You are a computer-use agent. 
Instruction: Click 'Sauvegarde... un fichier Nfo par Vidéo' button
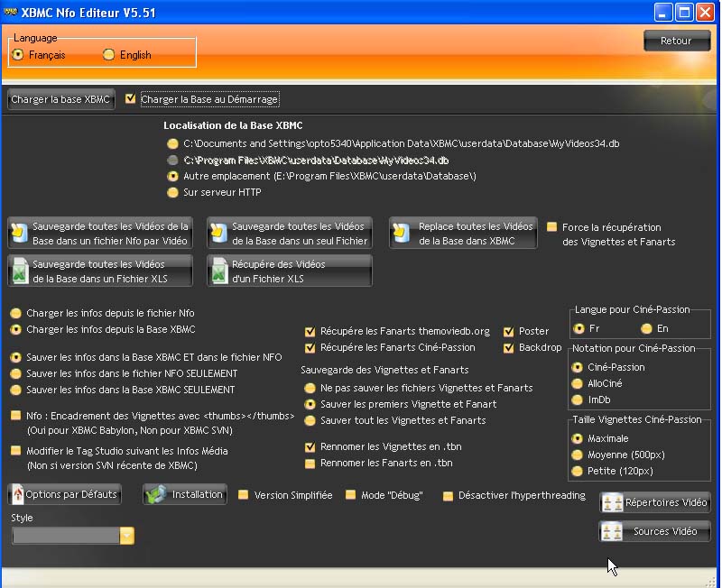tap(100, 233)
